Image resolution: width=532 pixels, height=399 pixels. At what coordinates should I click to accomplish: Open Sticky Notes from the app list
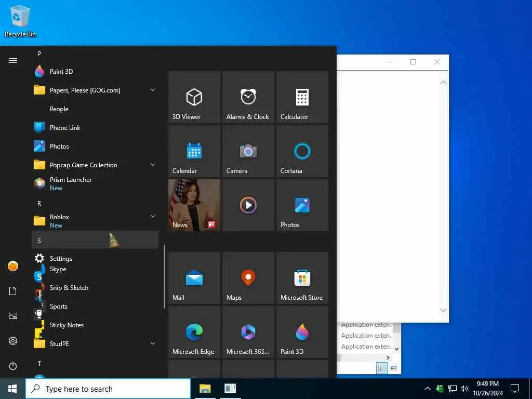pos(95,325)
